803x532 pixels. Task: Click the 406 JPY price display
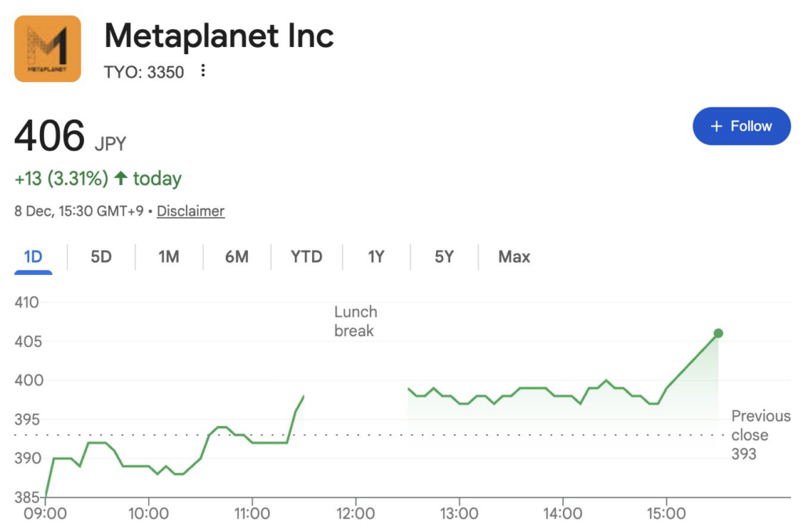(x=71, y=136)
